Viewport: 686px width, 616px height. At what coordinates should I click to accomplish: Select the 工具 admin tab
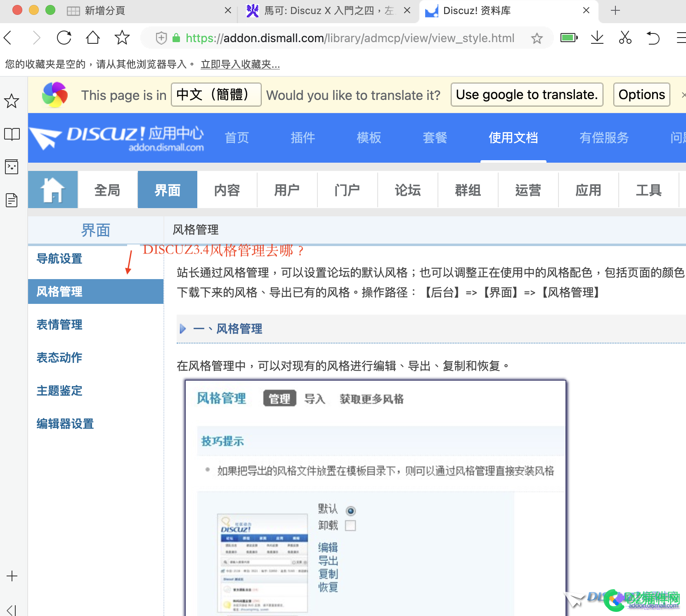point(649,190)
